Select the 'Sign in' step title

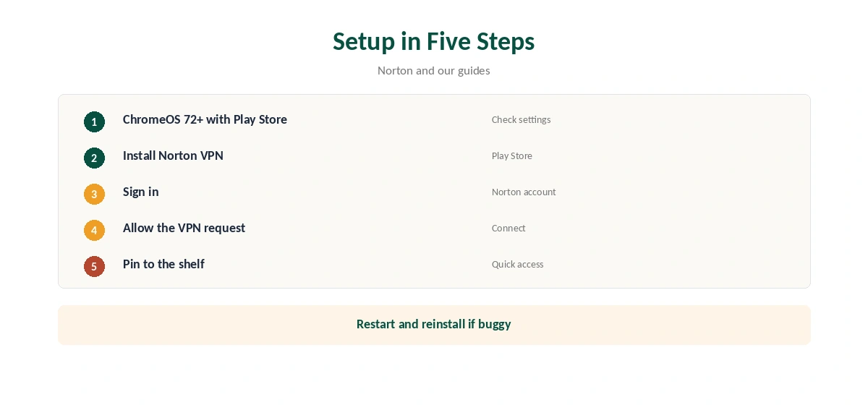pos(140,192)
